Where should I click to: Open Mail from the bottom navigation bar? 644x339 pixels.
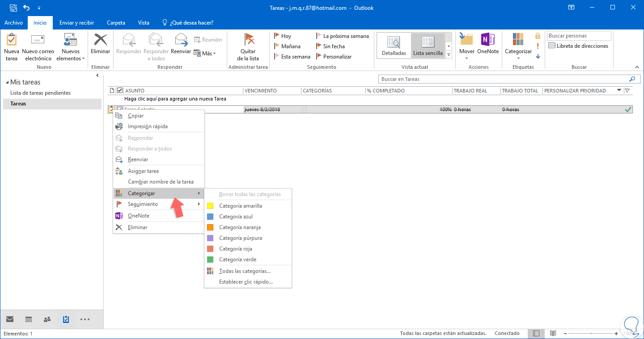9,319
